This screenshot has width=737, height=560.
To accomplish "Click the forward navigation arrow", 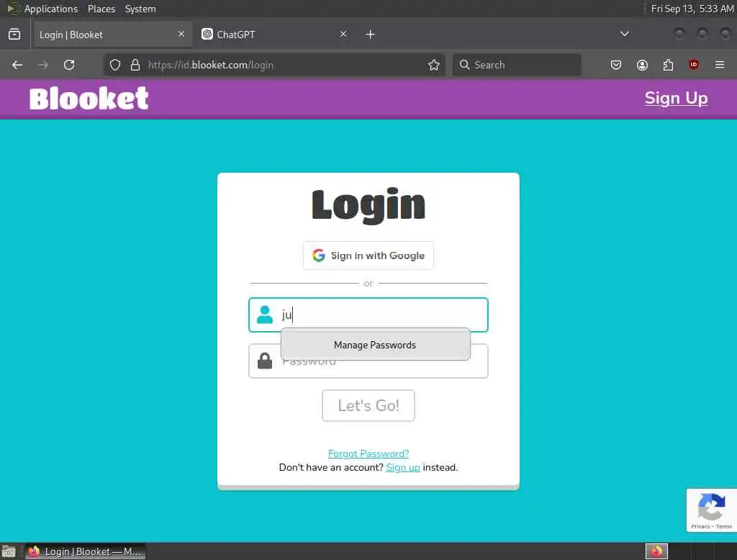I will (43, 65).
